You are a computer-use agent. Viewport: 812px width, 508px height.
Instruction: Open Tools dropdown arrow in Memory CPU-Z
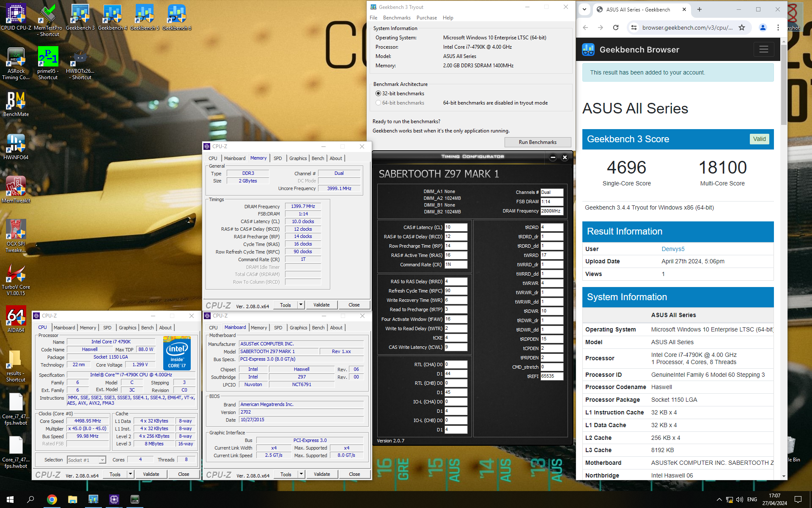301,305
